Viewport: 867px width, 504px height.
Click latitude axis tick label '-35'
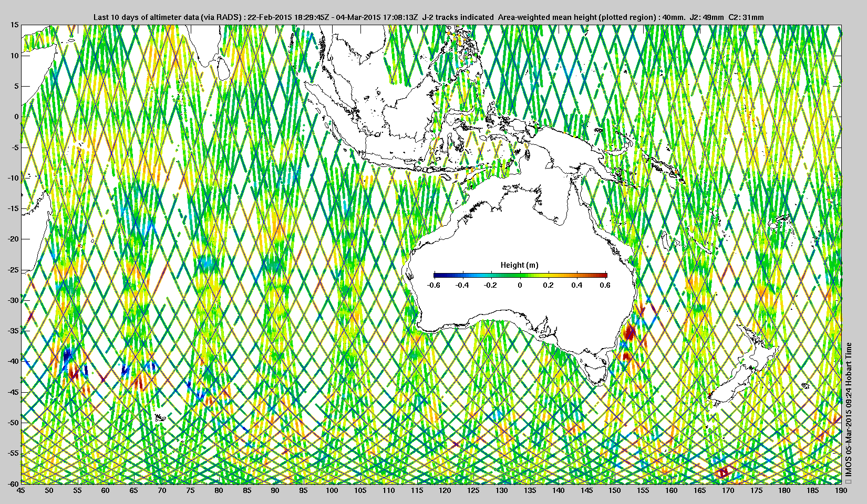click(13, 331)
